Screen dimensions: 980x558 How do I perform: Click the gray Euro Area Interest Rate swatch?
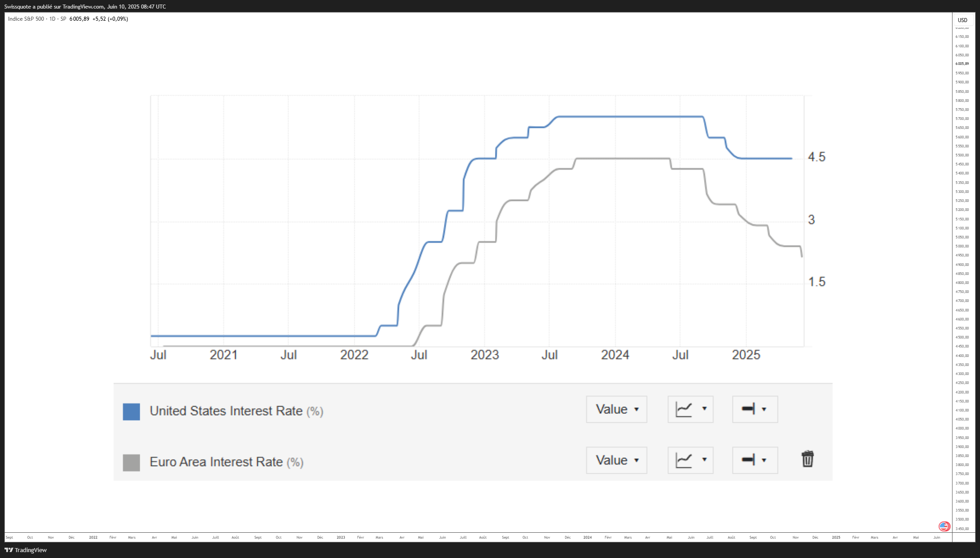pyautogui.click(x=131, y=462)
